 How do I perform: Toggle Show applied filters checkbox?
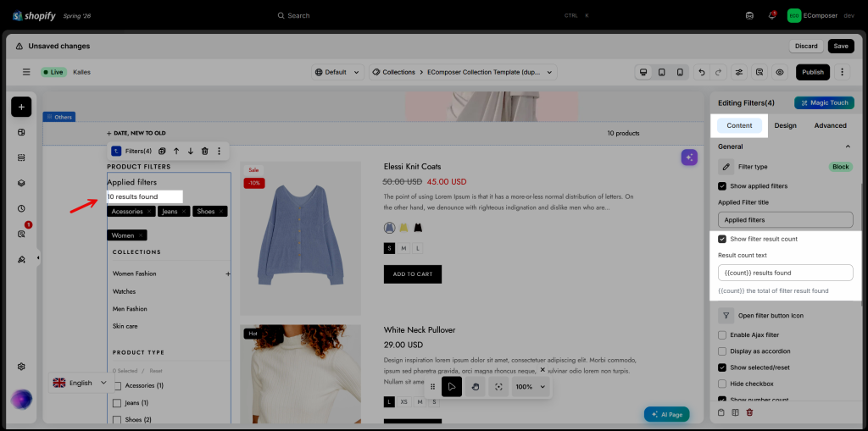pyautogui.click(x=722, y=186)
